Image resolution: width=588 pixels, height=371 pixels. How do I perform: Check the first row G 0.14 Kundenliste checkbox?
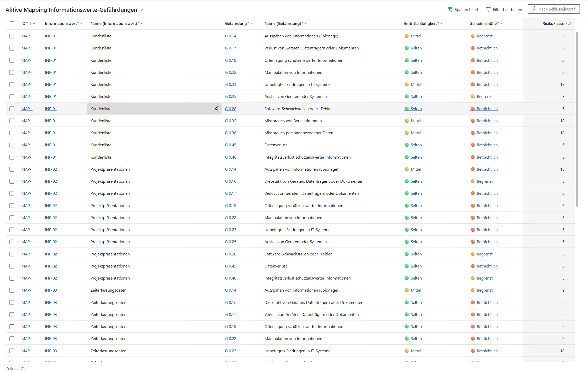[12, 36]
